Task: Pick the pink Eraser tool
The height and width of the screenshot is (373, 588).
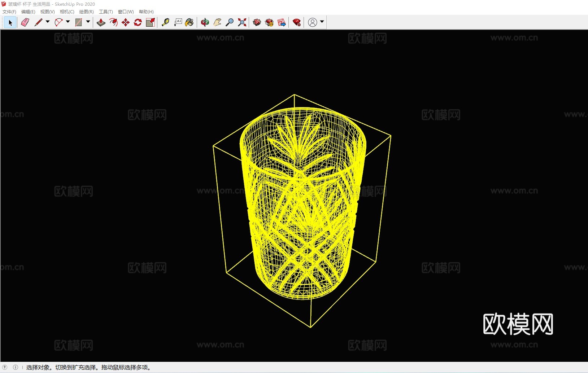Action: 25,22
